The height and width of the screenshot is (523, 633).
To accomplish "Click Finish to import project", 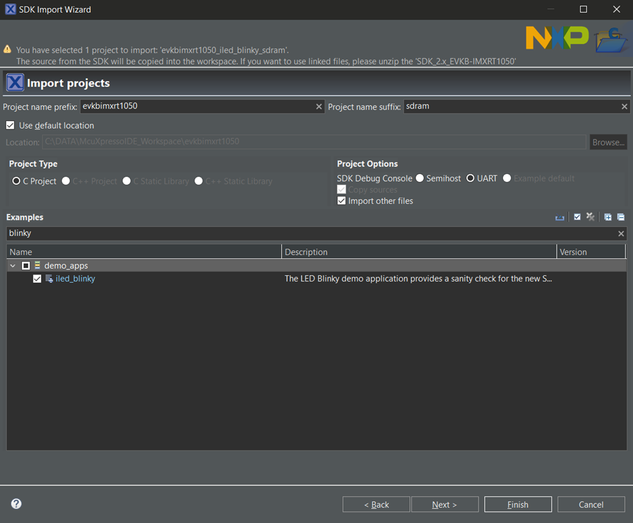I will (518, 504).
